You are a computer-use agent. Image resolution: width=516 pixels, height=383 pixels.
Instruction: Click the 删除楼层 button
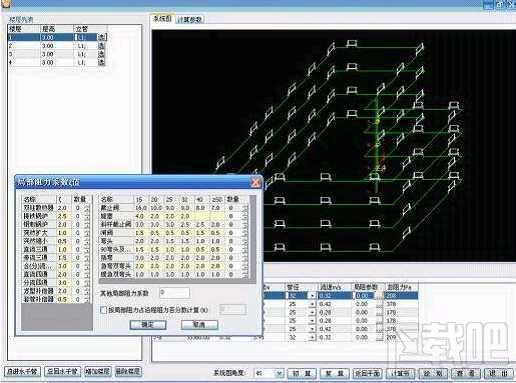pyautogui.click(x=128, y=371)
